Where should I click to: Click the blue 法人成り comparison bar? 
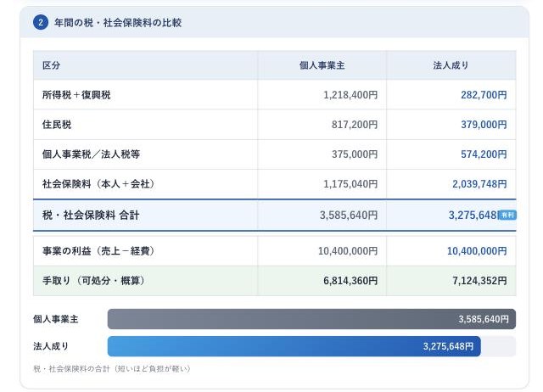click(294, 346)
